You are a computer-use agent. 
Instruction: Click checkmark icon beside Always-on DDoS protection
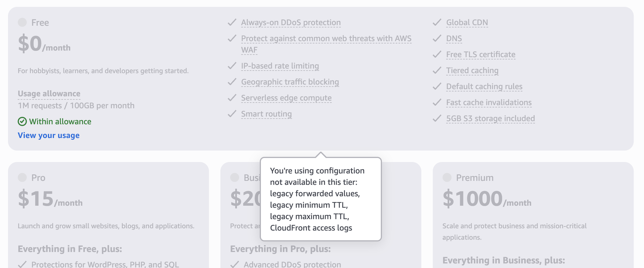(x=232, y=22)
